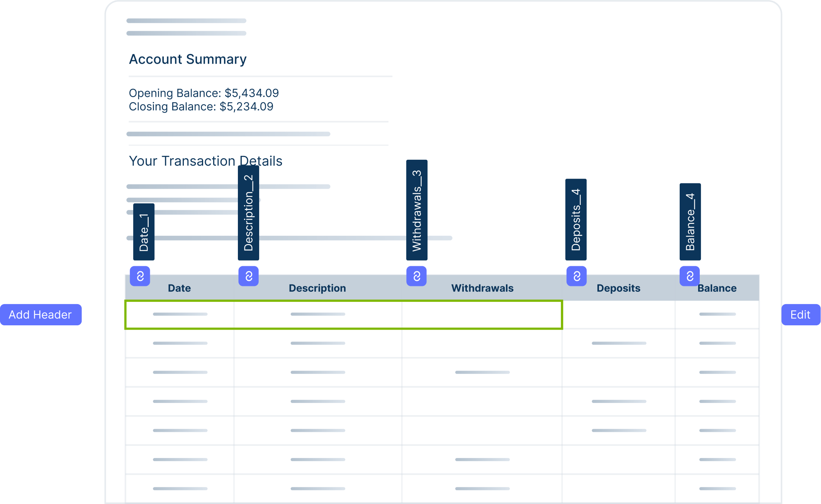Select the Deposits_4 vertical label tag
Viewport: 821px width, 504px height.
coord(576,219)
